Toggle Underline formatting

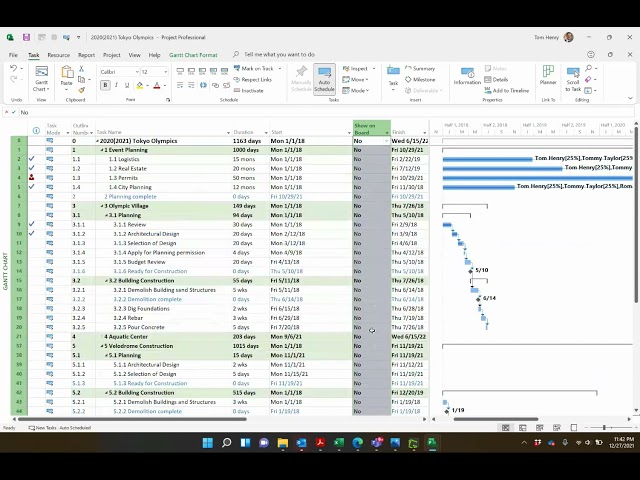click(127, 85)
